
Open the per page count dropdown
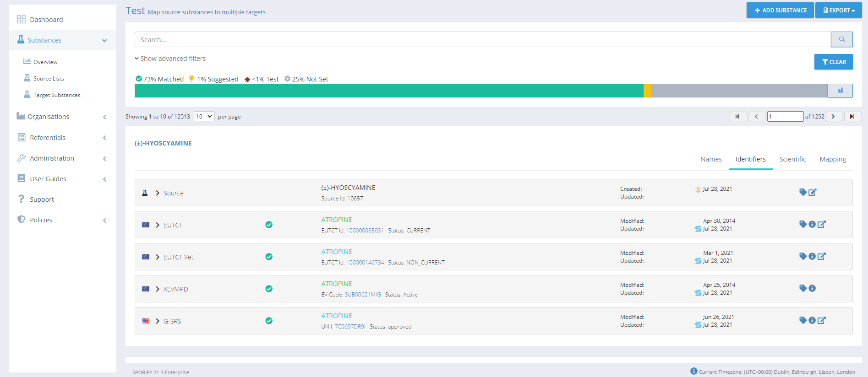(x=204, y=117)
